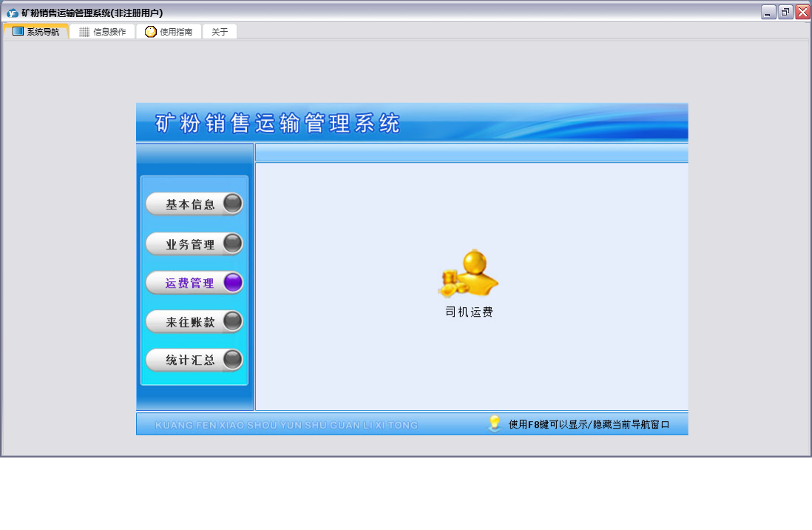Open the 来往账款 section
The image size is (812, 530).
click(x=194, y=321)
